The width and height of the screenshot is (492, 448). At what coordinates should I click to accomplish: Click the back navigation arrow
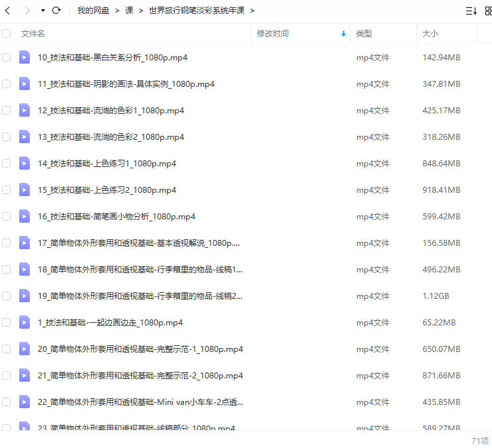pos(7,11)
